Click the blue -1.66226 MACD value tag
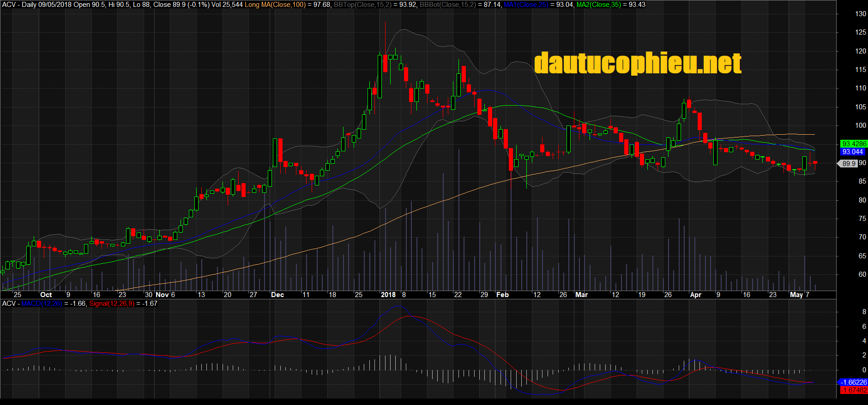The height and width of the screenshot is (405, 868). 853,382
